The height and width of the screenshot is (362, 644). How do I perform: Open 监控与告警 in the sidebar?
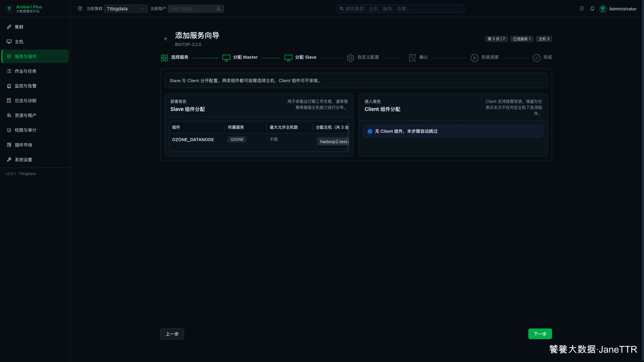(35, 86)
